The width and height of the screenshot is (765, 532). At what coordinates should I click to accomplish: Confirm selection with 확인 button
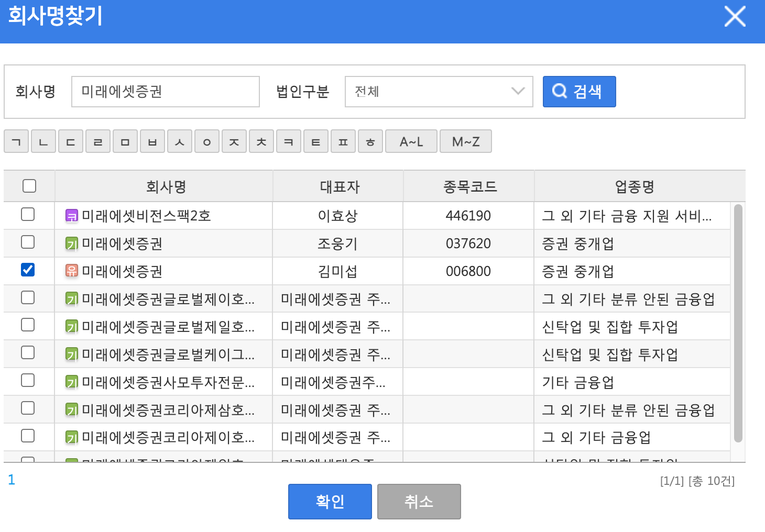[x=330, y=502]
